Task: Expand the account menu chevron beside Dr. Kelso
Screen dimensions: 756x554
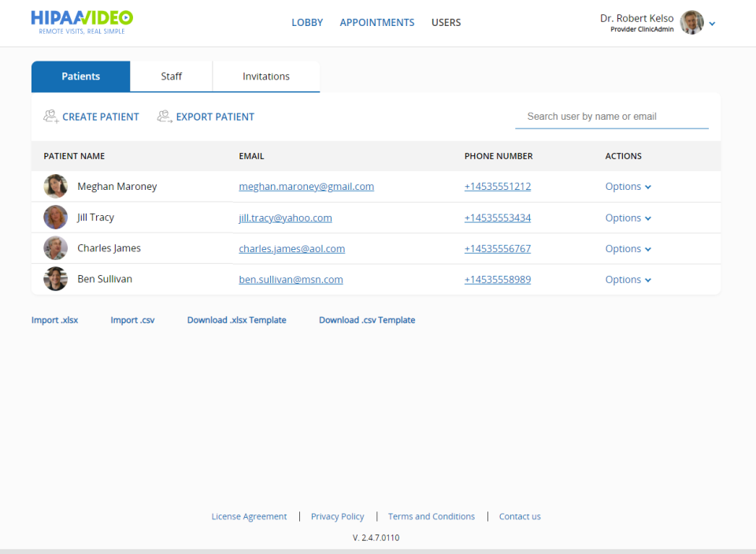Action: (x=712, y=24)
